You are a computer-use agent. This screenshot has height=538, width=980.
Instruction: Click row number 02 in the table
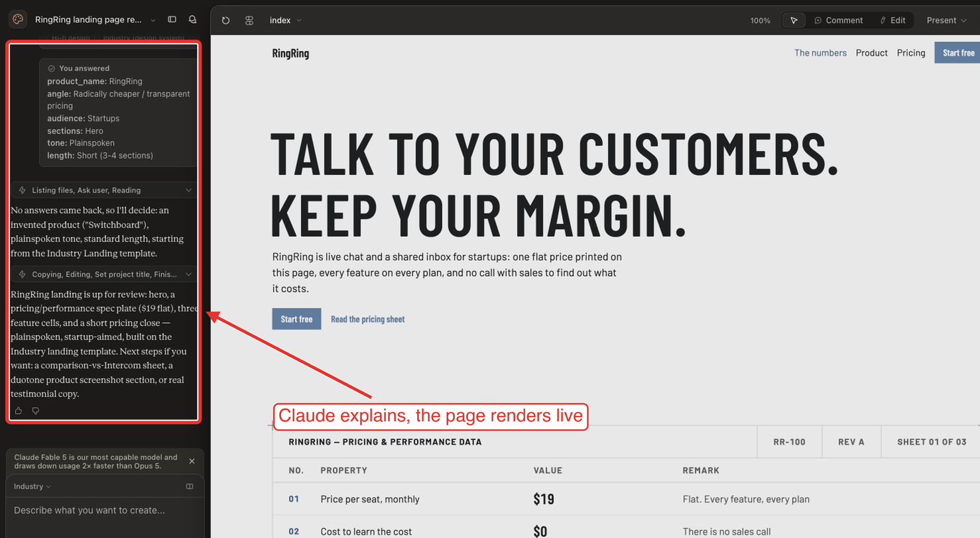point(294,531)
